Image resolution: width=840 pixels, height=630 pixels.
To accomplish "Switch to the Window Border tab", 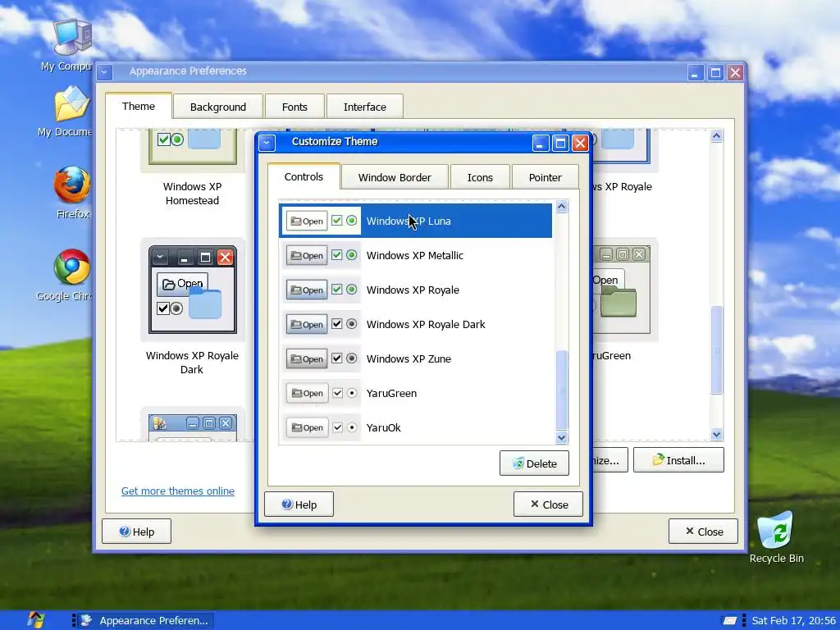I will point(395,177).
